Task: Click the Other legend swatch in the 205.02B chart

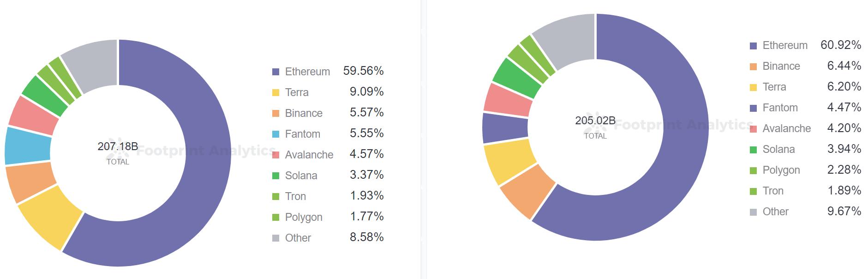Action: [x=754, y=212]
